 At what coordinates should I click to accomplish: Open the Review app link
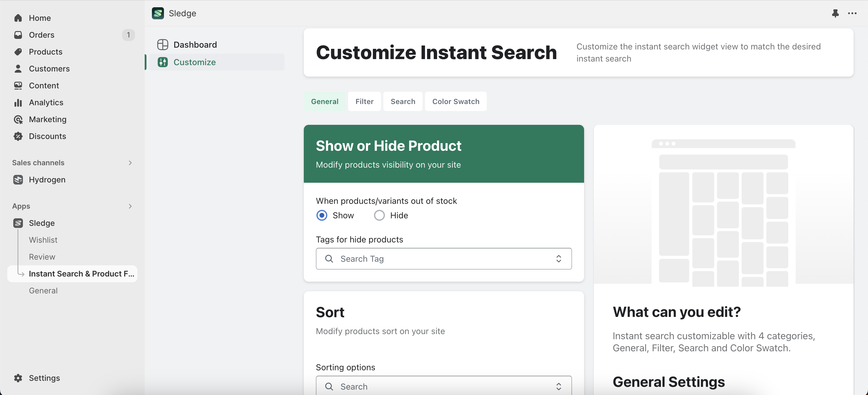[x=42, y=257]
